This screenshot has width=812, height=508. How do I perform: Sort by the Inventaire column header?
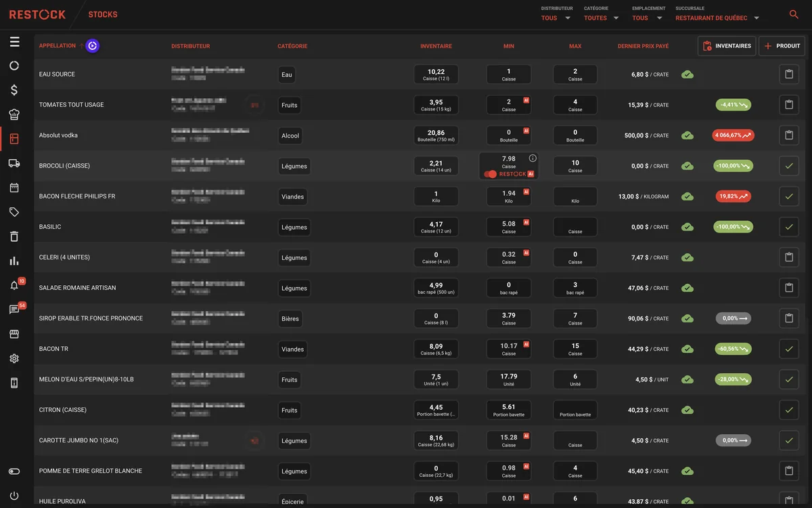click(436, 46)
